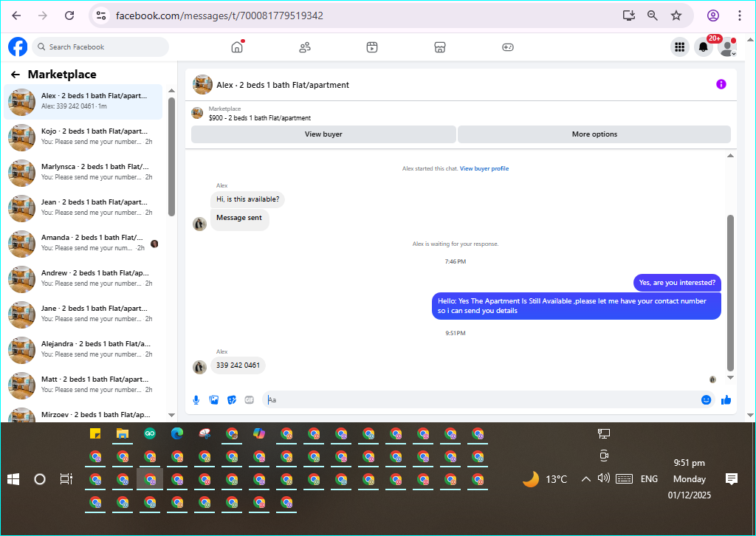The image size is (756, 536).
Task: Focus the Search Facebook field
Action: (101, 47)
